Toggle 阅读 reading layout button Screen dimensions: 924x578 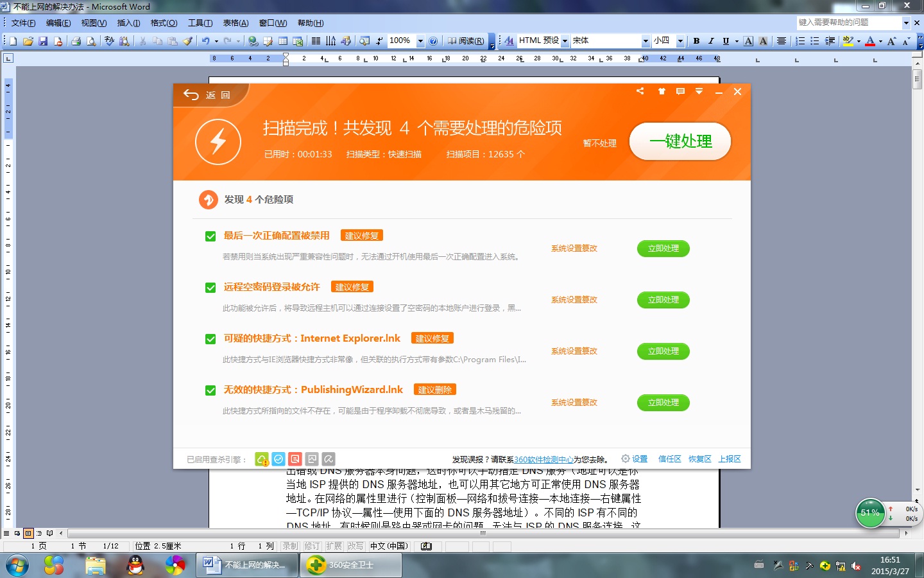[x=466, y=41]
